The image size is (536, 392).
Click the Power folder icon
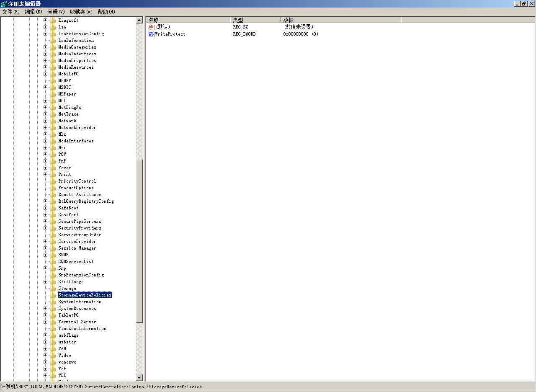coord(53,168)
